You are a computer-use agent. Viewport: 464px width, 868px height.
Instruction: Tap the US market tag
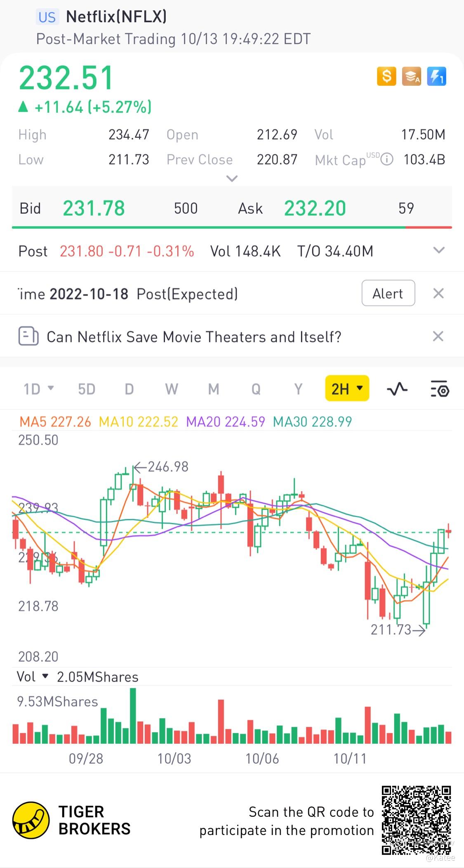pyautogui.click(x=47, y=17)
